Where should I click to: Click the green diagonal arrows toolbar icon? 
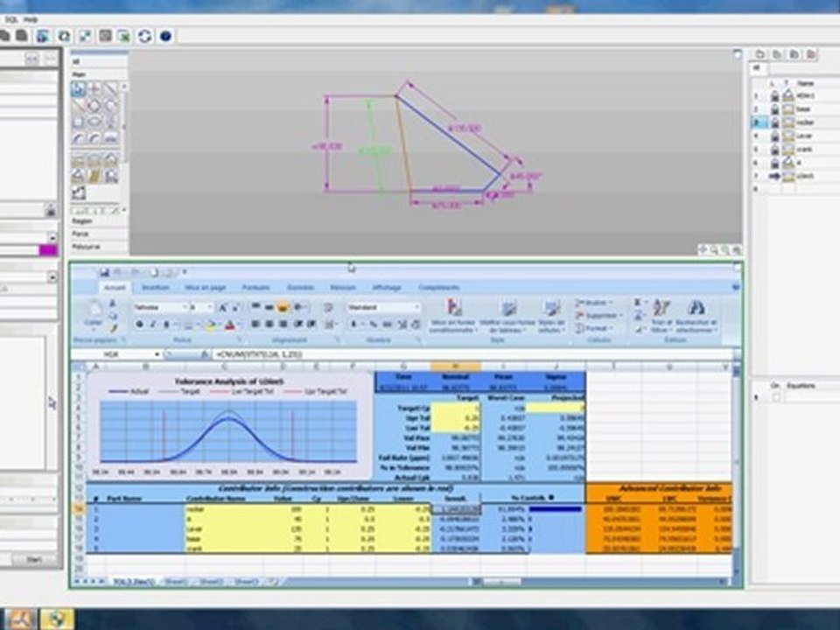[x=85, y=36]
